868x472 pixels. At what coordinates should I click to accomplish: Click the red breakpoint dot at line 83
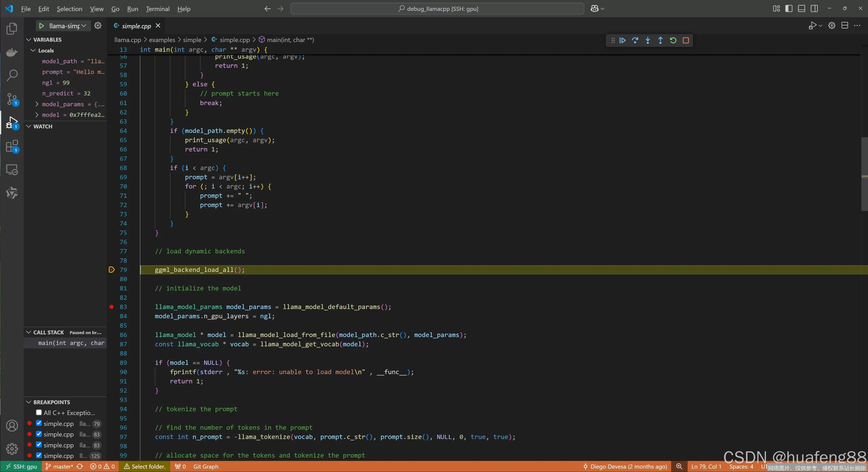(x=112, y=307)
